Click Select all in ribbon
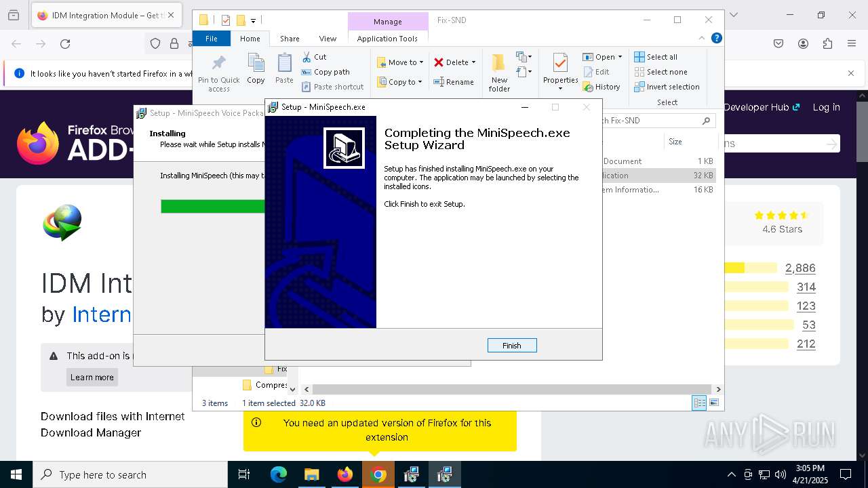Viewport: 868px width, 488px height. (x=656, y=57)
